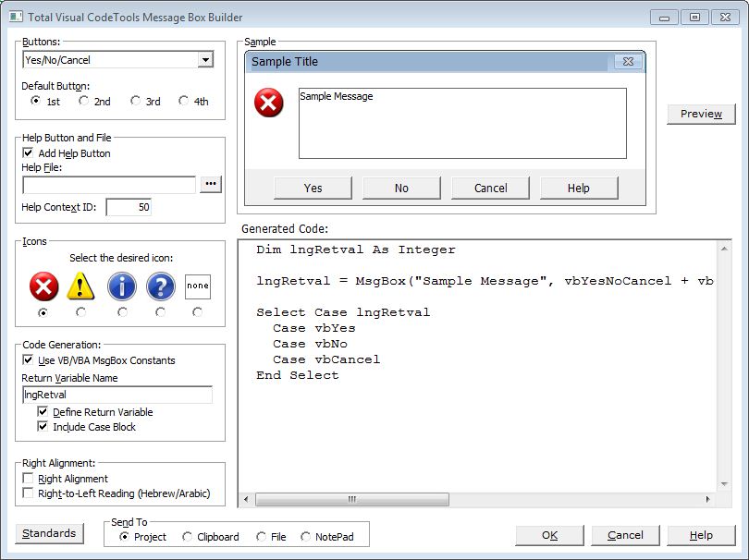Toggle the Include Case Block checkbox
Screen dimensions: 749x560
[x=43, y=427]
